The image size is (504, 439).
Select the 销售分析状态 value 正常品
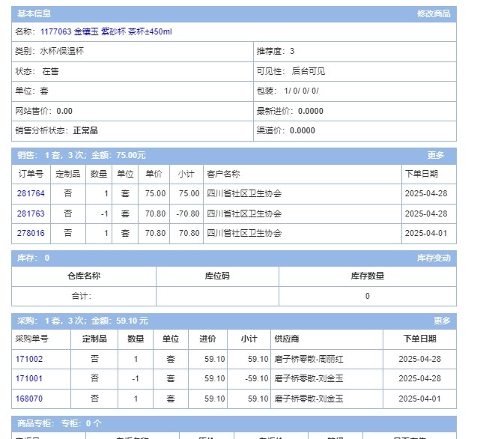click(85, 130)
